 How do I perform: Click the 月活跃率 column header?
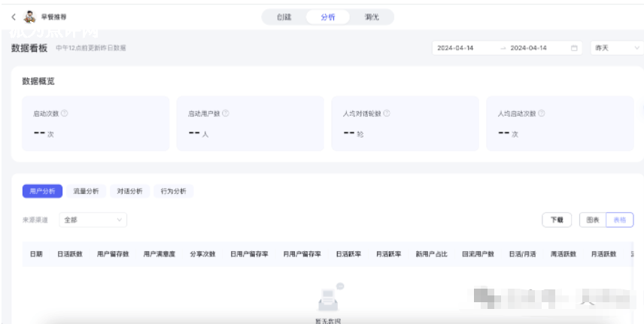point(388,254)
